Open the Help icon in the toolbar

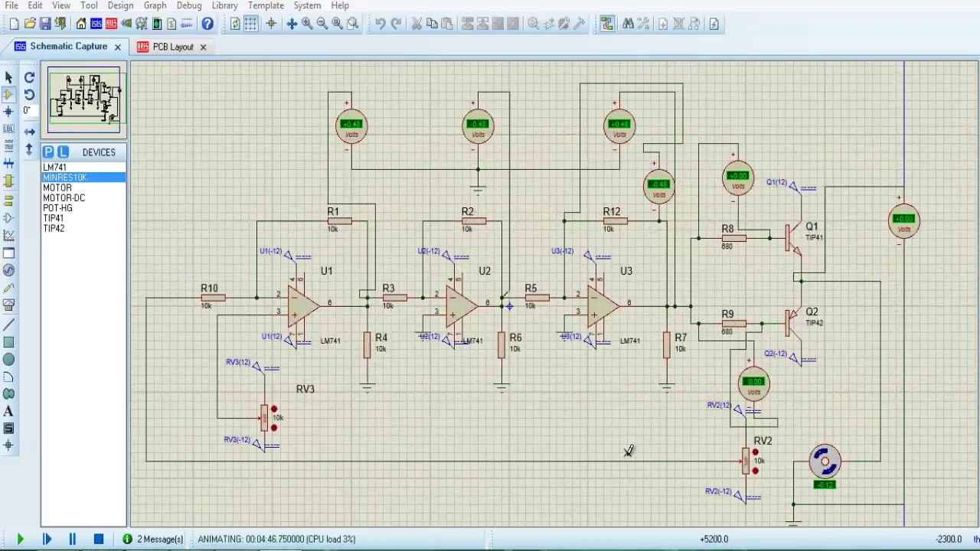coord(207,24)
